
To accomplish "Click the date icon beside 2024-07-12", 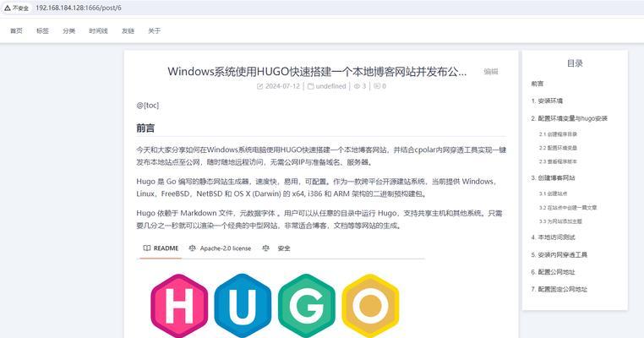I will tap(259, 86).
